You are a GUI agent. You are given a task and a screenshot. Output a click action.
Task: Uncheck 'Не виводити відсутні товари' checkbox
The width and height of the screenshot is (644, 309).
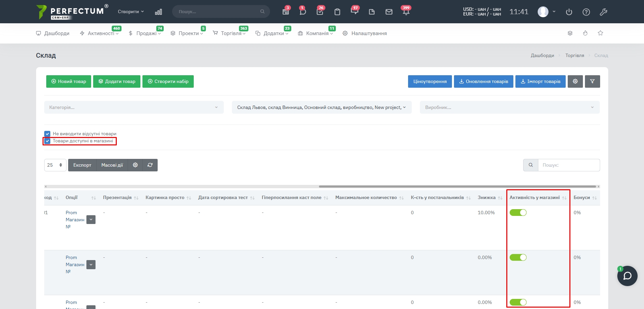click(47, 134)
